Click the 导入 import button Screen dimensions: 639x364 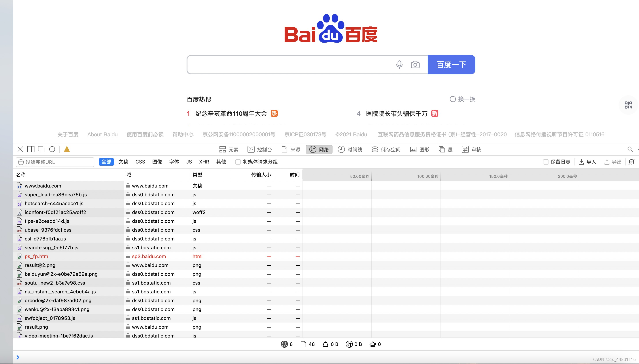tap(588, 162)
